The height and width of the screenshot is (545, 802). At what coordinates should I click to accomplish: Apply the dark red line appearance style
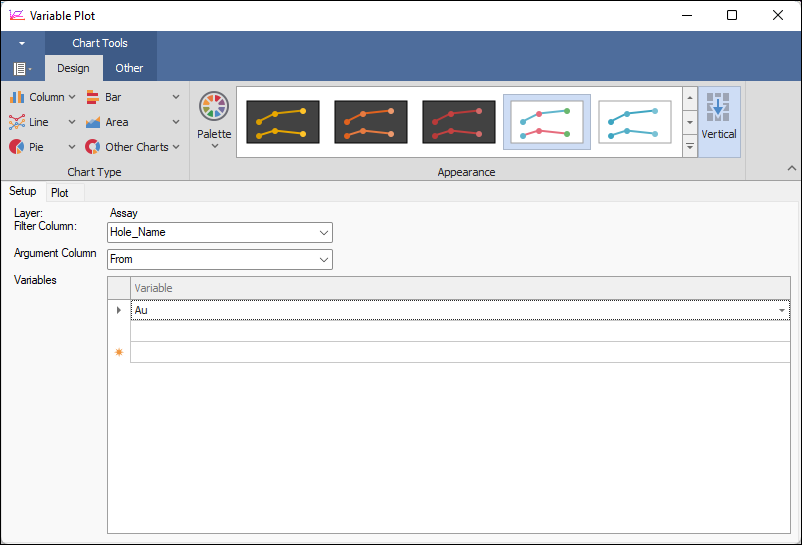pyautogui.click(x=458, y=122)
